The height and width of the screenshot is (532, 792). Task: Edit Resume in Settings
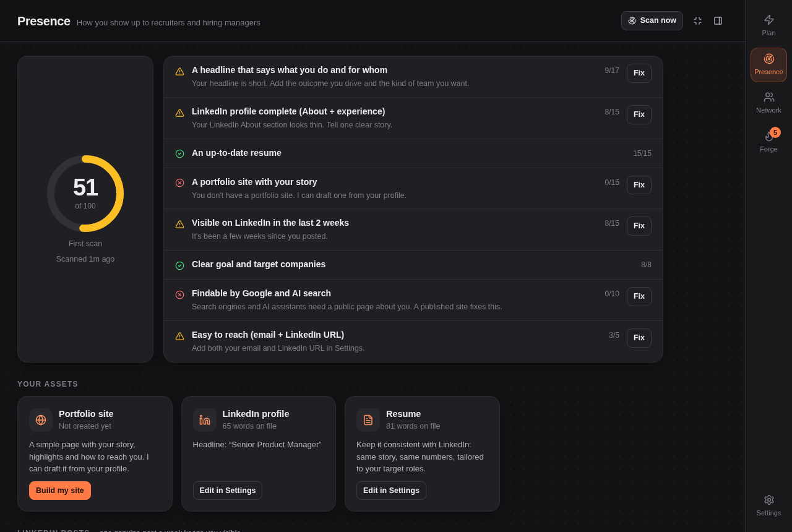[391, 491]
